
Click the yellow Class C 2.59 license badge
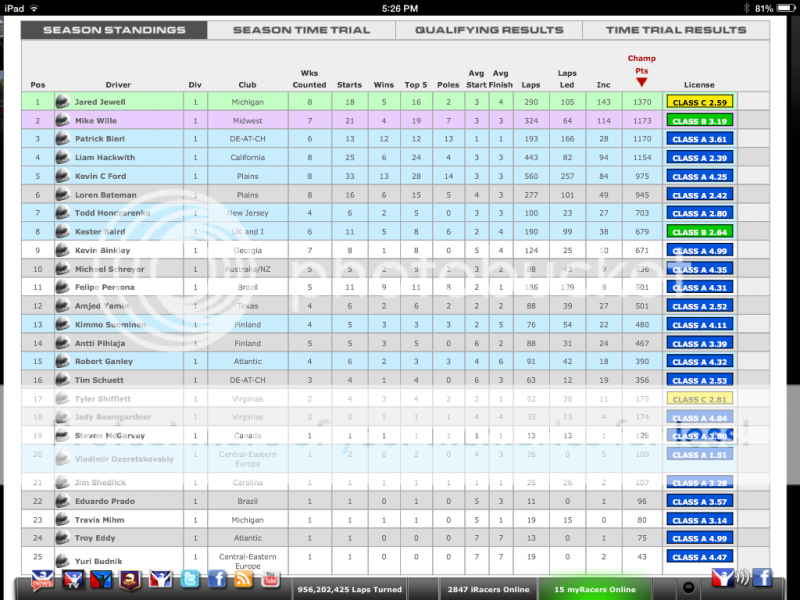click(699, 102)
